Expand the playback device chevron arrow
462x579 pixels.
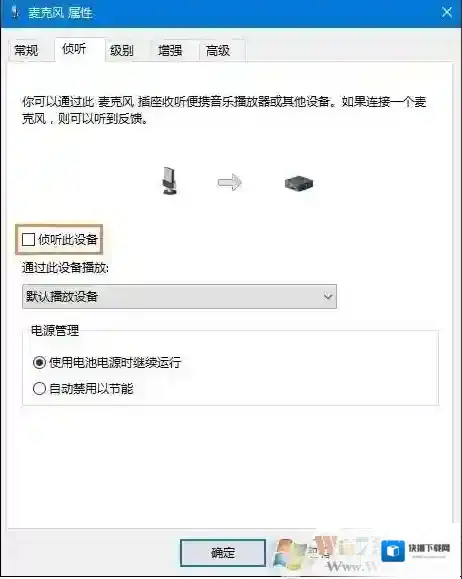[328, 297]
